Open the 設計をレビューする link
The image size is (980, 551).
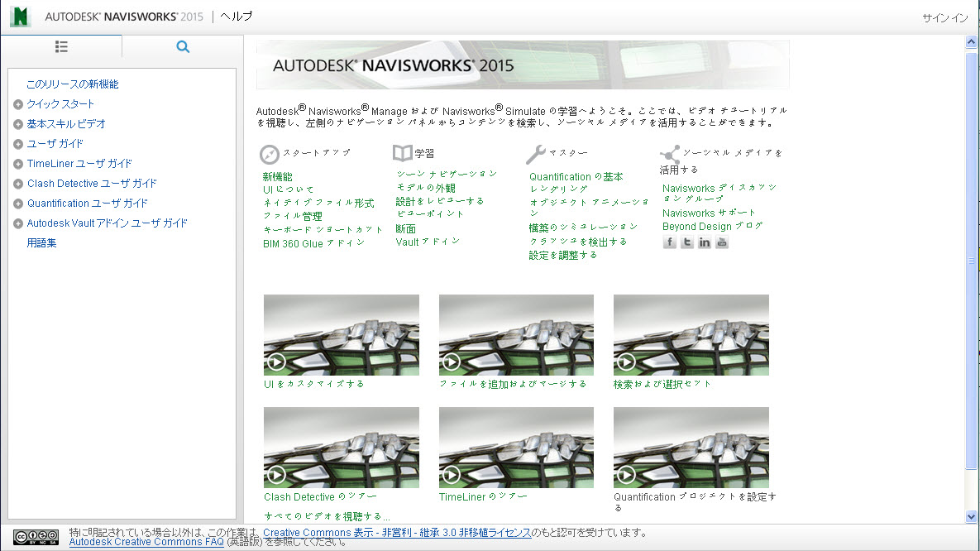(440, 201)
